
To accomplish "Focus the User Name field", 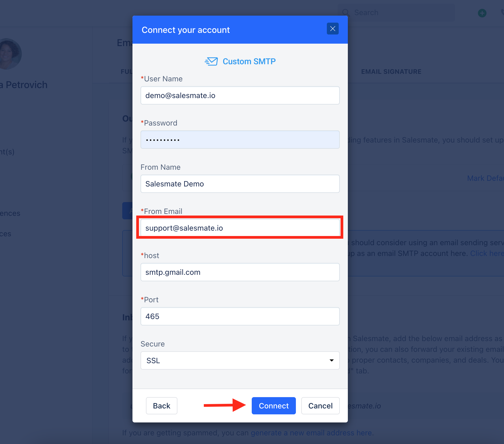I will (x=240, y=95).
